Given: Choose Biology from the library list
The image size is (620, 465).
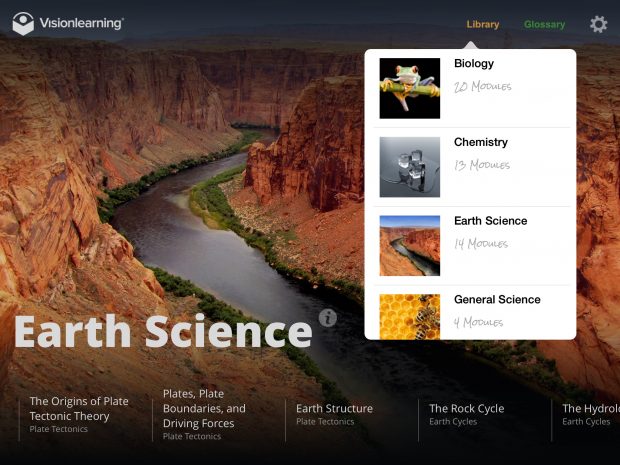Looking at the screenshot, I should pyautogui.click(x=474, y=63).
